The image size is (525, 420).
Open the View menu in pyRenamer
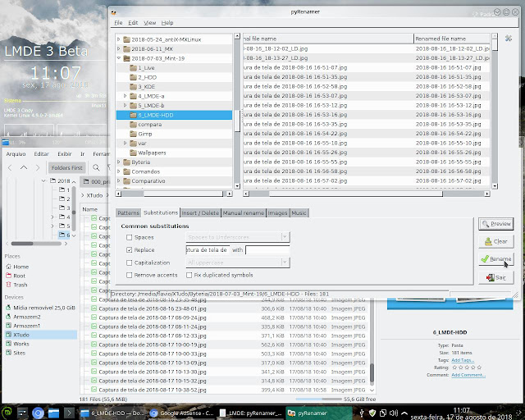click(149, 23)
